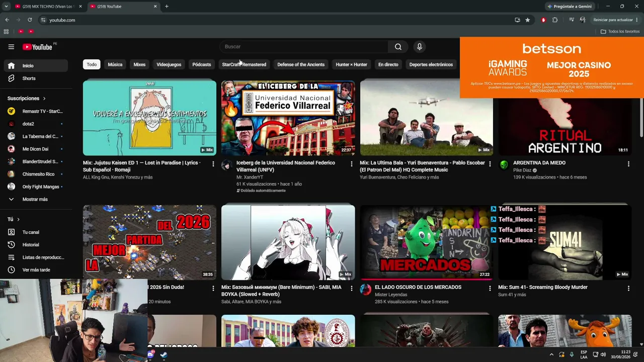Switch to the MIX TECHNO tab
The height and width of the screenshot is (362, 644).
(48, 7)
